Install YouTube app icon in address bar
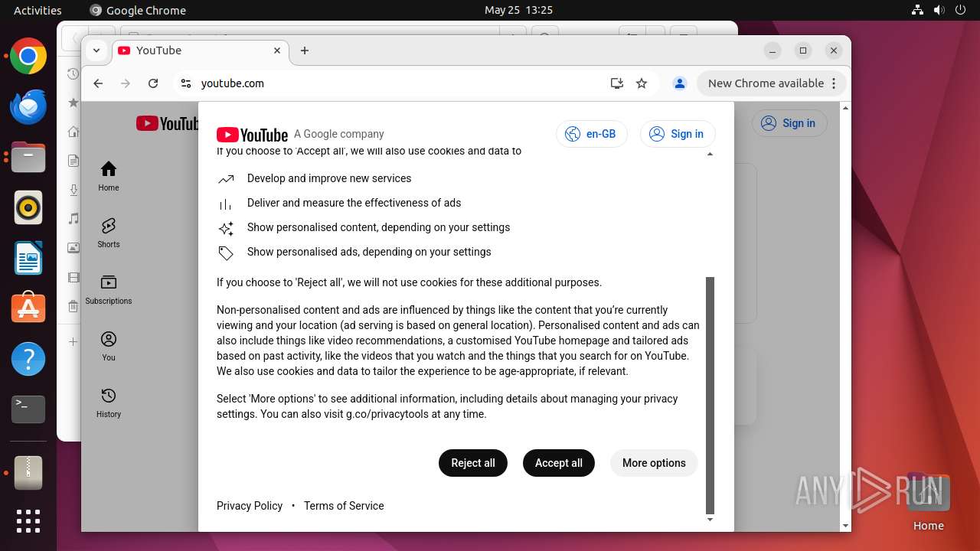 coord(617,83)
